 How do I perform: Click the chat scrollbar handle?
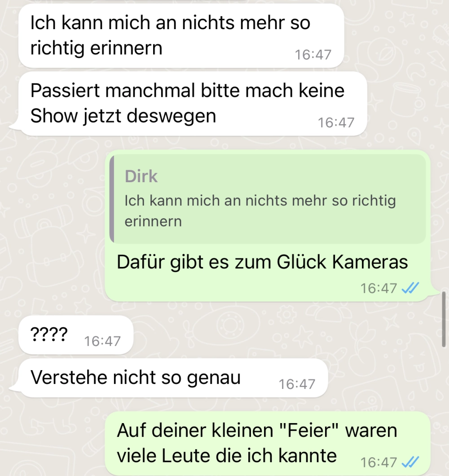tap(444, 319)
